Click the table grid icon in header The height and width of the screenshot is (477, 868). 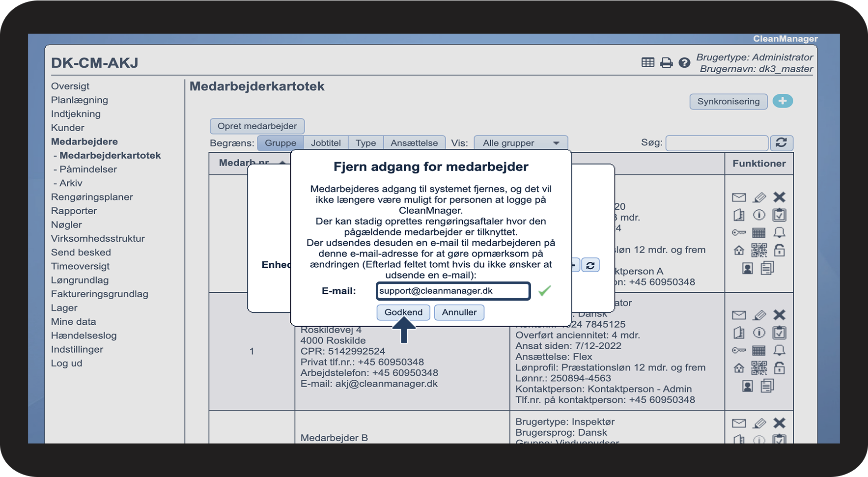[x=648, y=62]
